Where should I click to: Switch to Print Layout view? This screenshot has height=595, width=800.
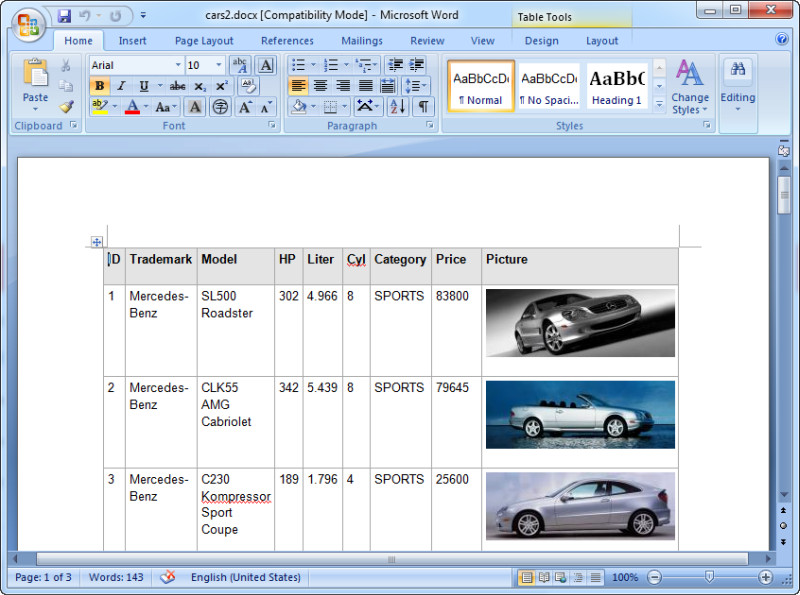tap(527, 577)
